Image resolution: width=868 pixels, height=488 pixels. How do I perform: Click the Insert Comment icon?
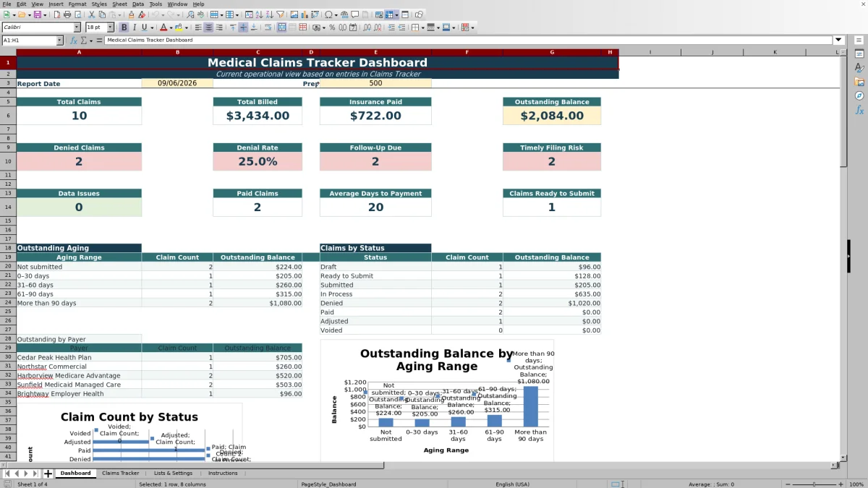click(355, 14)
